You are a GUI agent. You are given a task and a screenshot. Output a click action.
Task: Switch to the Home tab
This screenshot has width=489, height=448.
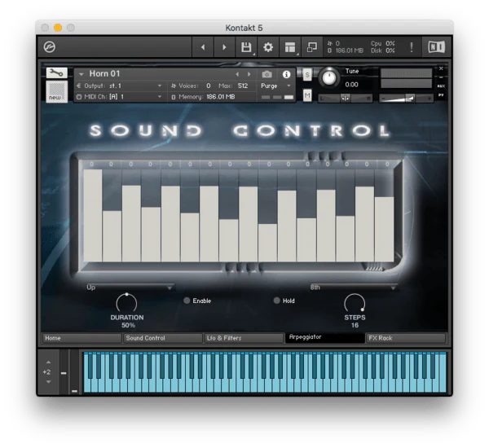tap(81, 338)
